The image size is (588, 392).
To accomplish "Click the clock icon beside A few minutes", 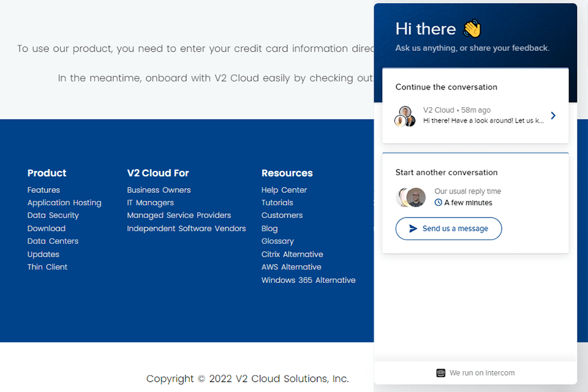I will point(438,203).
